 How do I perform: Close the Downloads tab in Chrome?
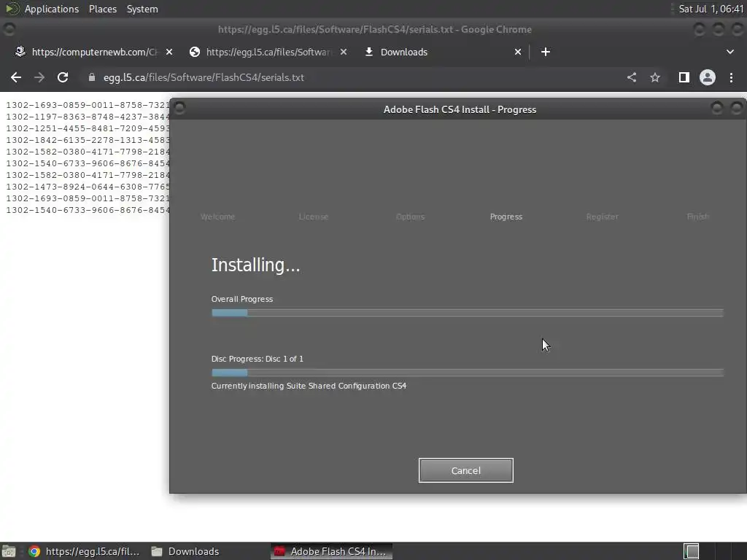(518, 52)
